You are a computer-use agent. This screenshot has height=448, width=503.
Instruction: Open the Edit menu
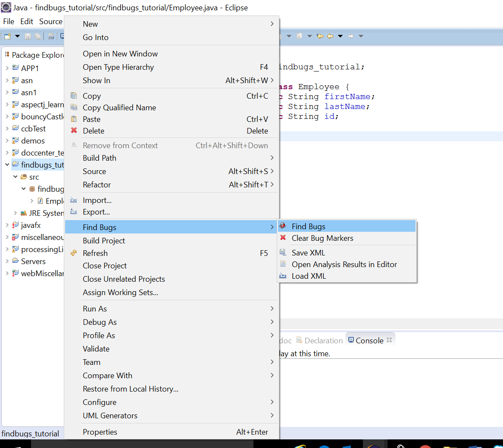27,21
